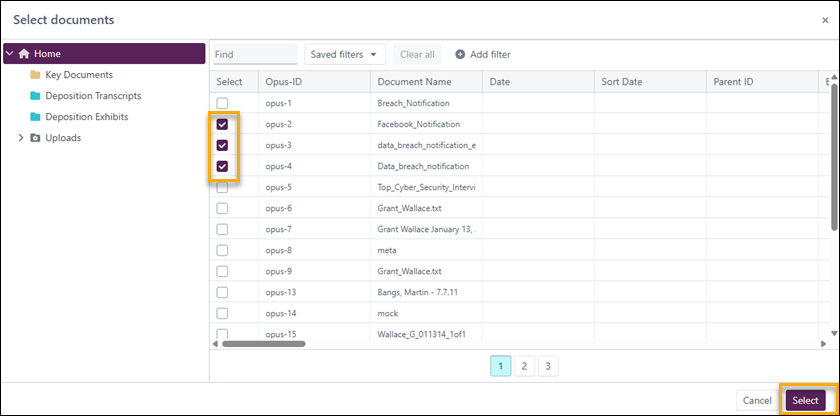Click into the Find search field

click(255, 54)
